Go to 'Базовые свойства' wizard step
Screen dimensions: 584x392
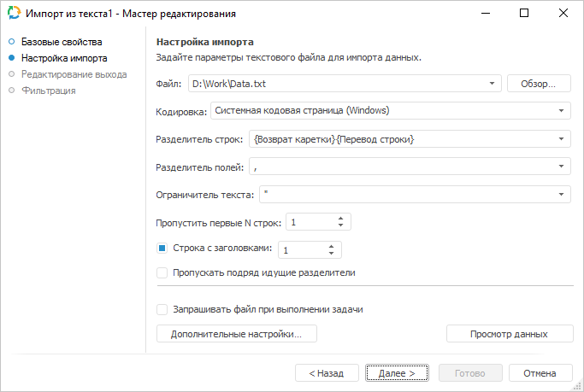coord(62,41)
